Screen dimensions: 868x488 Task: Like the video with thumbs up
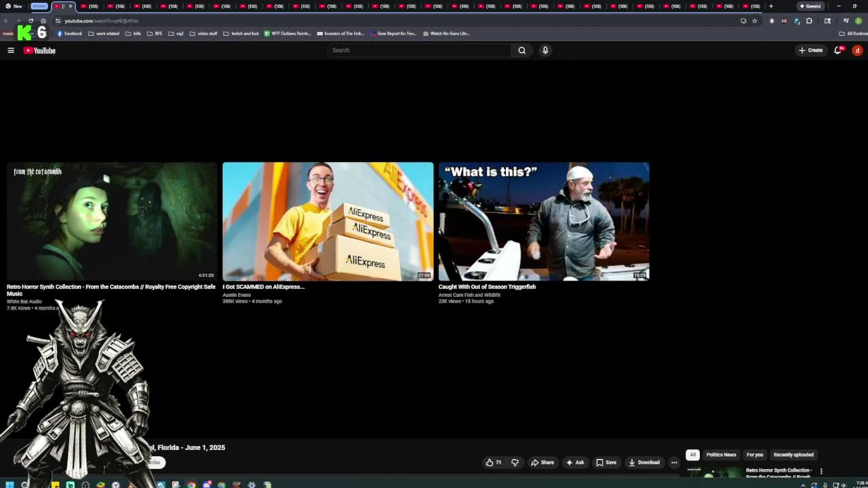point(493,462)
